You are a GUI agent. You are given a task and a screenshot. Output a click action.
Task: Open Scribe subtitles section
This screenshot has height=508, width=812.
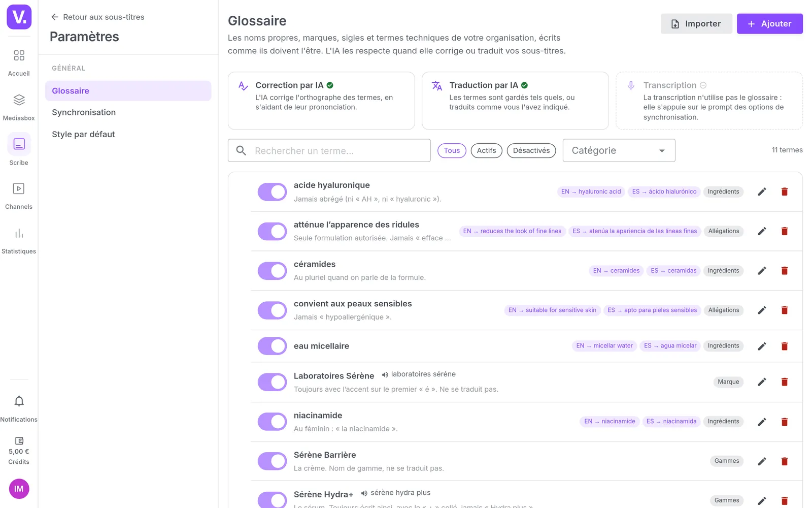pyautogui.click(x=19, y=150)
